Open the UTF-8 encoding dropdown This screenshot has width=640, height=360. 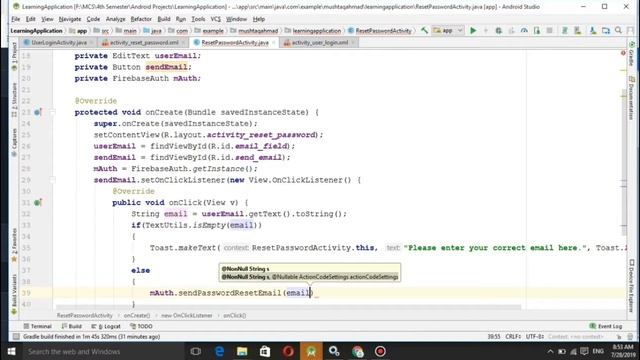click(535, 337)
